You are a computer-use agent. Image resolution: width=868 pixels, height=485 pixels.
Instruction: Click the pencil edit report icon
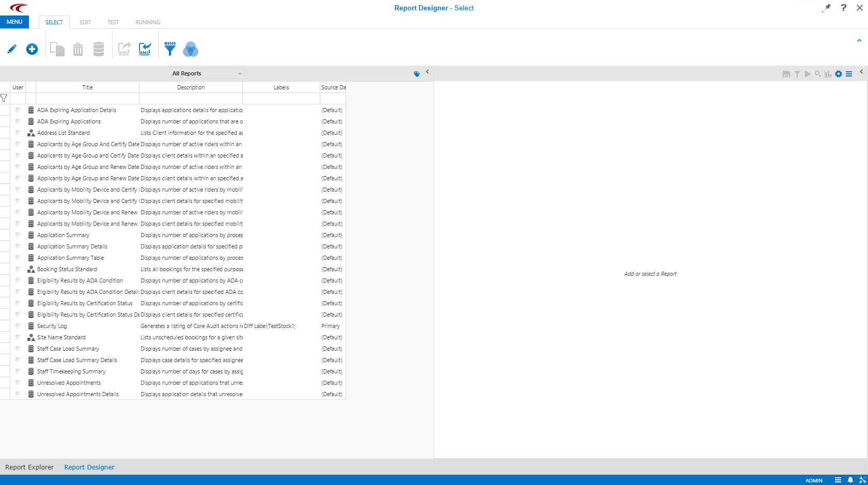click(x=12, y=49)
